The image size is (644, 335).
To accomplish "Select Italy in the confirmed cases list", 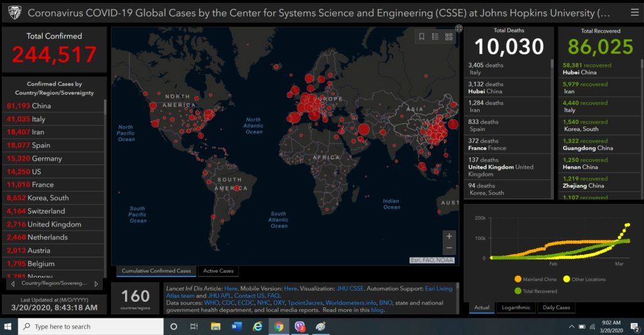I will [x=38, y=119].
